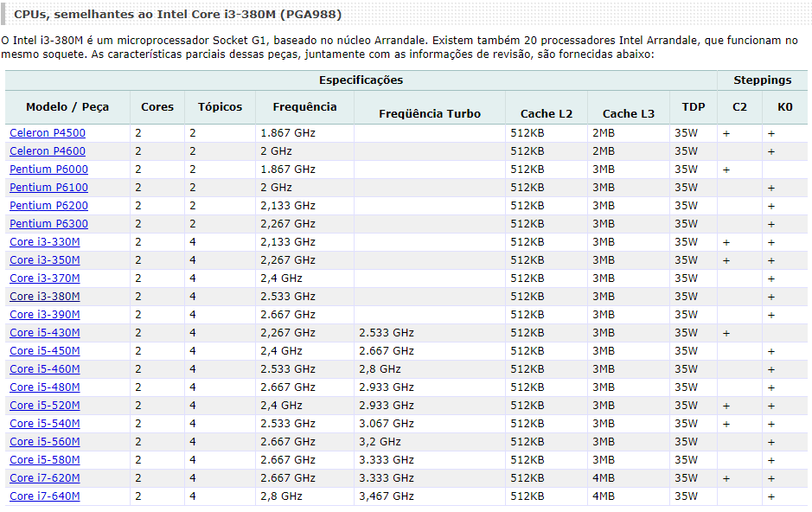Open the Core i7-640M link
This screenshot has width=812, height=512.
coord(45,496)
